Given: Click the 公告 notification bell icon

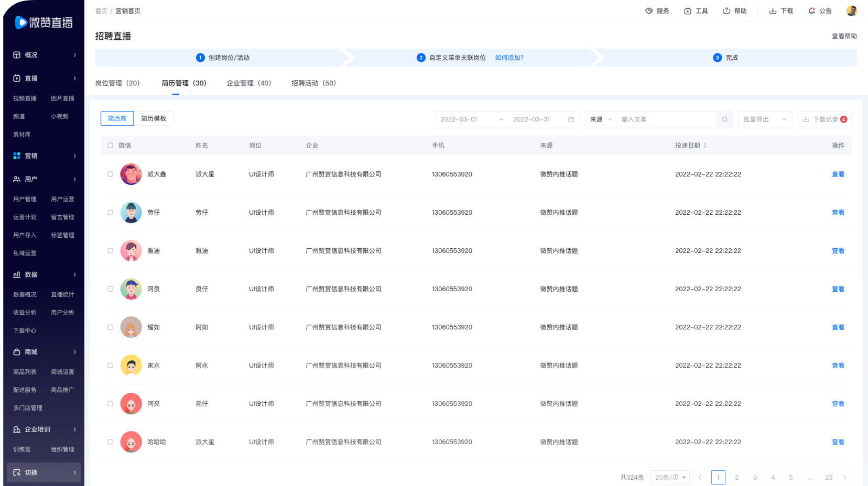Looking at the screenshot, I should tap(812, 11).
